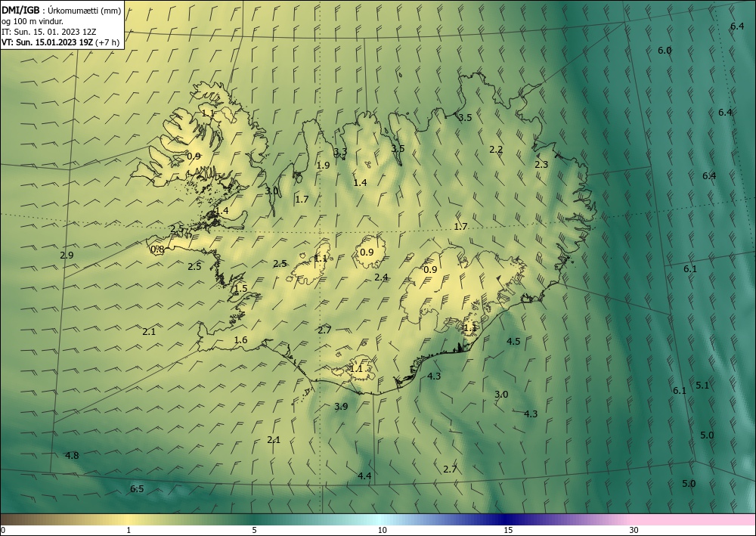Select the 3.9 value south of the coast

coord(341,406)
